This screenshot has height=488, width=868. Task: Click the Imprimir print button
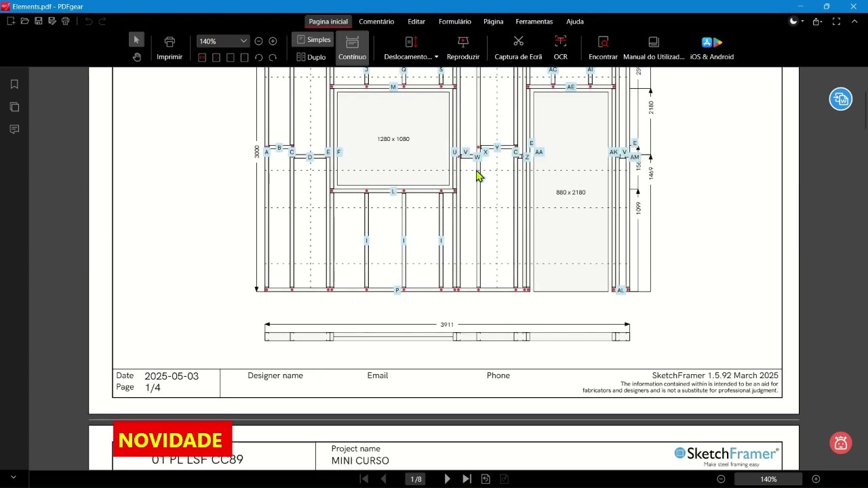tap(170, 48)
